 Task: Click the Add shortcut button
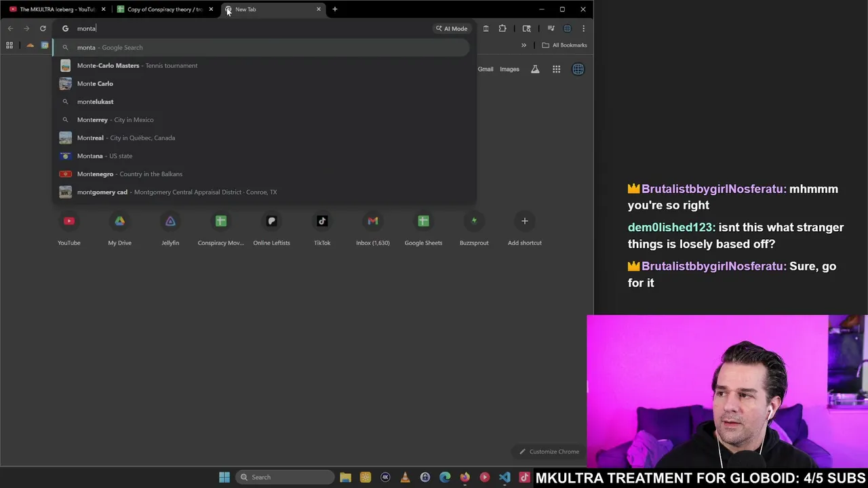point(525,229)
